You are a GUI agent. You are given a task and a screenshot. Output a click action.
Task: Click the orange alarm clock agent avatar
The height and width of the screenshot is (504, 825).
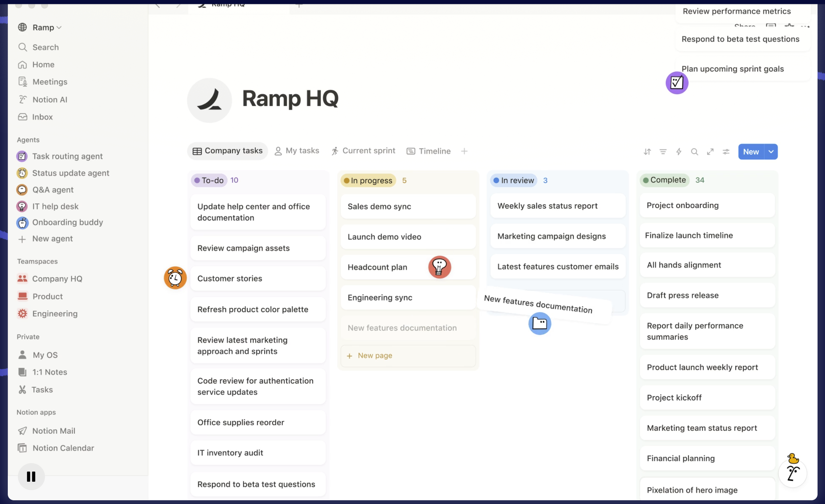tap(175, 278)
